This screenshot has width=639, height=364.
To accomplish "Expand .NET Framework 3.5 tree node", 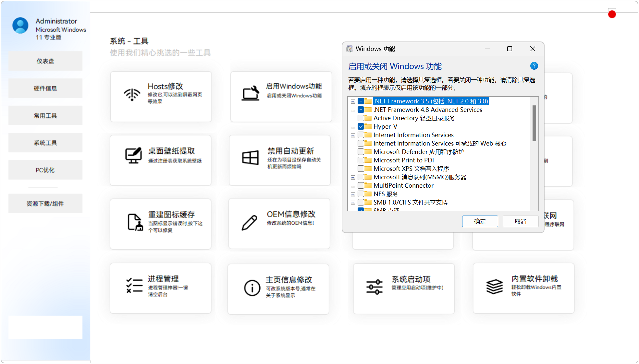I will 353,101.
